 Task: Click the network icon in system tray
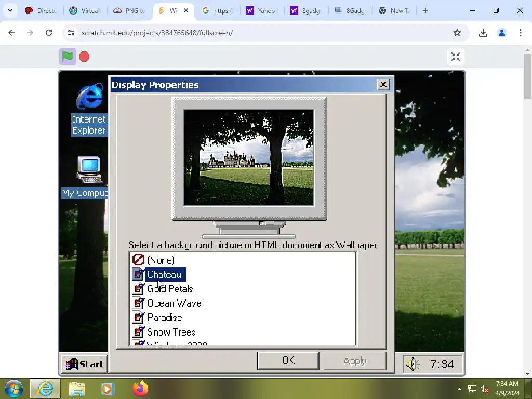[472, 389]
